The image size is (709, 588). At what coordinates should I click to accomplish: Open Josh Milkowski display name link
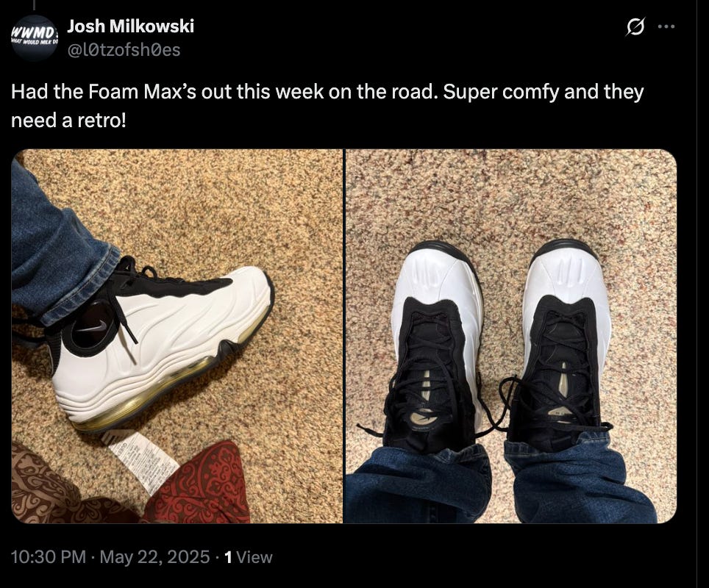tap(131, 26)
